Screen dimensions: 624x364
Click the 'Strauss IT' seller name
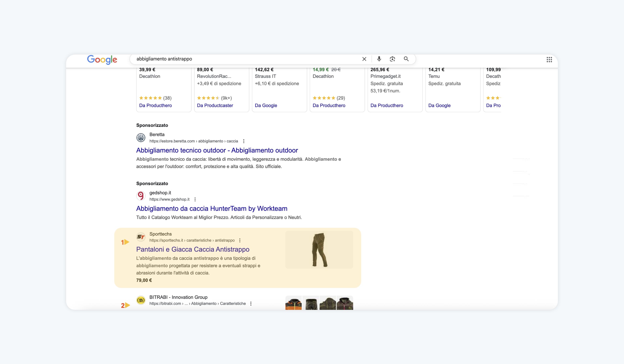point(265,76)
